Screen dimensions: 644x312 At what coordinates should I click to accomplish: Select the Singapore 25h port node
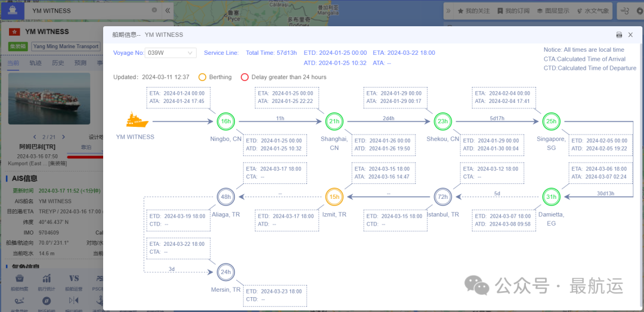click(x=551, y=121)
